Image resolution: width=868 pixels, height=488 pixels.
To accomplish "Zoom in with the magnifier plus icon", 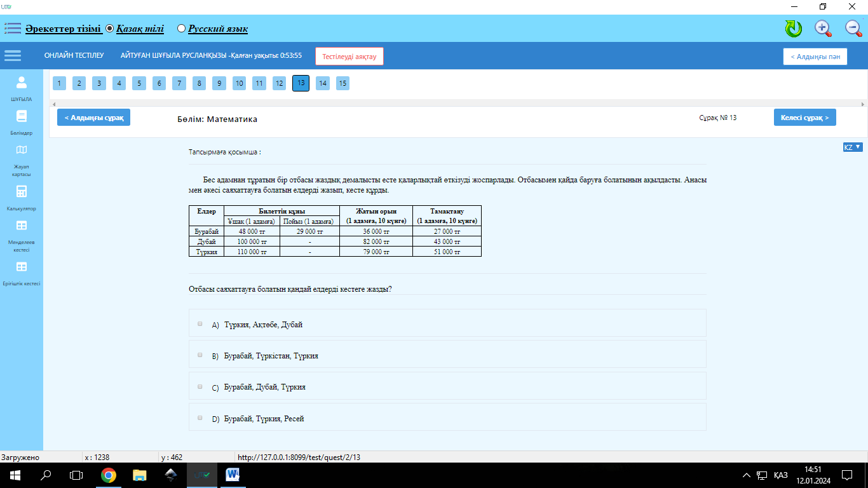I will pyautogui.click(x=824, y=28).
